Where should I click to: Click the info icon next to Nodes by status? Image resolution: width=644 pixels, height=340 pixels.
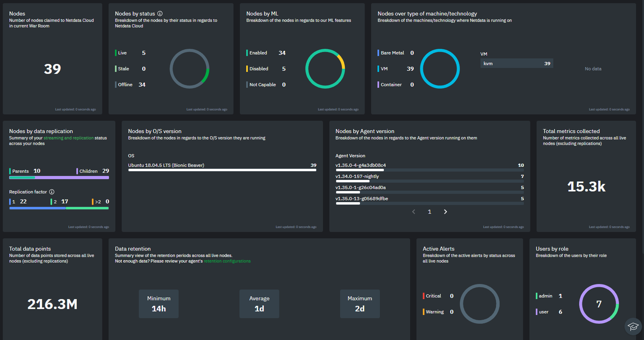point(160,14)
